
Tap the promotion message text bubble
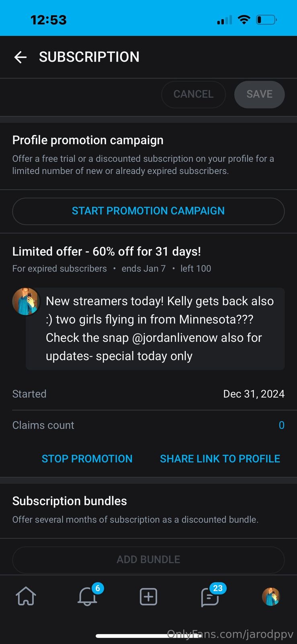coord(160,328)
